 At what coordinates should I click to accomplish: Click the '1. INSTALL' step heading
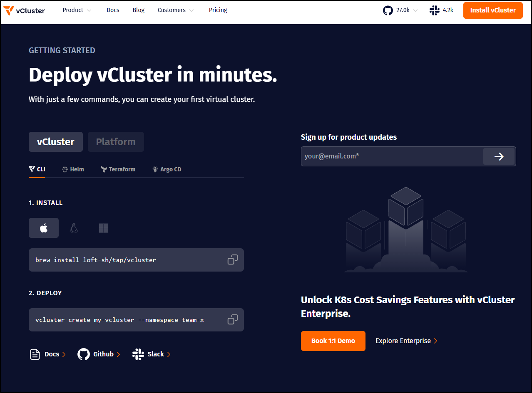tap(46, 203)
